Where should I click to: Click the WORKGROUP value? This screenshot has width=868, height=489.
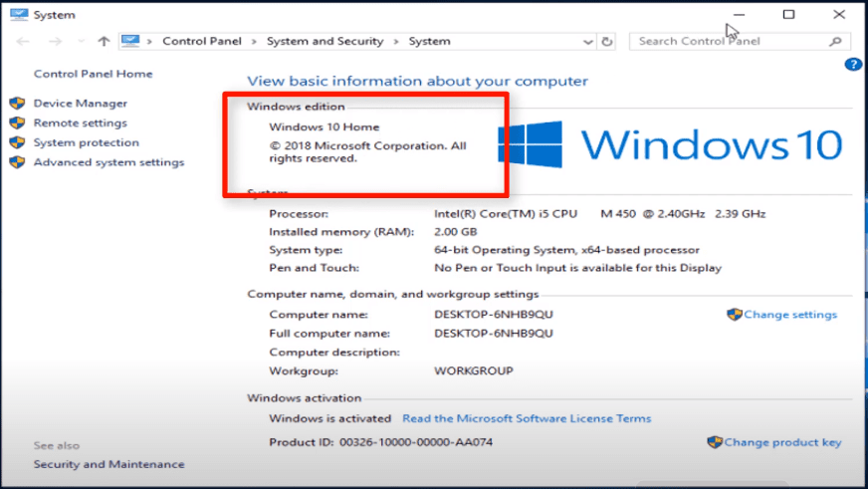coord(473,371)
